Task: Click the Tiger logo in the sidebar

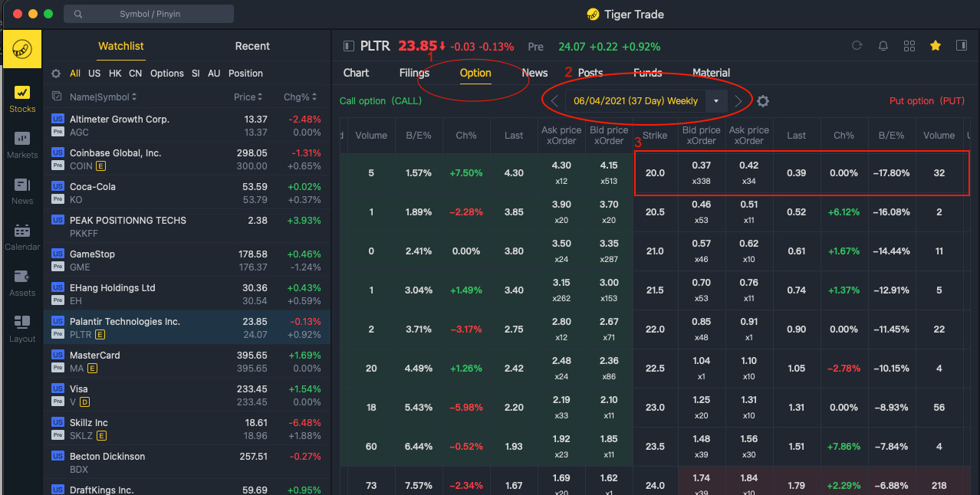Action: [21, 50]
